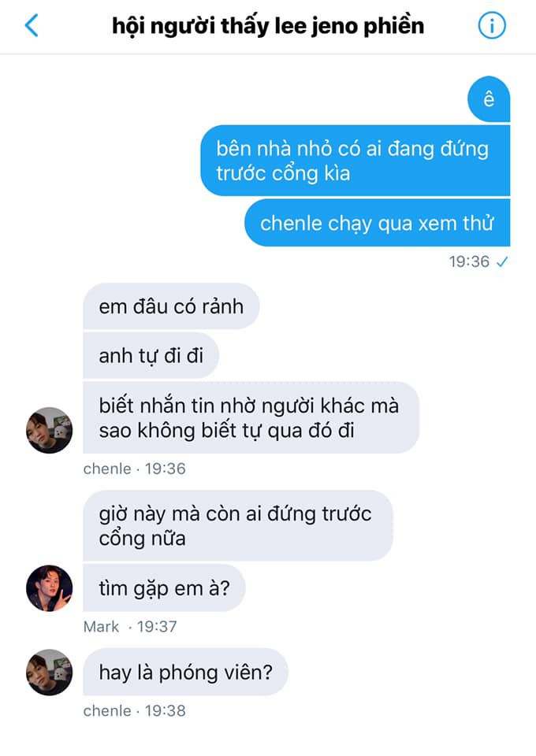Screen dimensions: 536x756
Task: Select message 'biết nhắn tin nhờ người khác'
Action: 251,417
